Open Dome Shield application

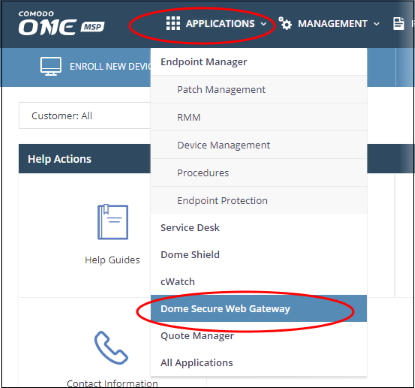click(x=259, y=255)
